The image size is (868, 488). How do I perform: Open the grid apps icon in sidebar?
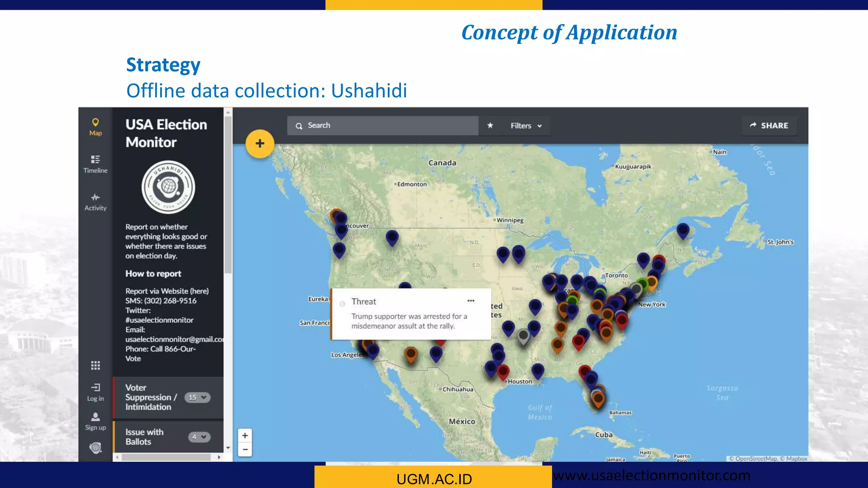(x=95, y=365)
